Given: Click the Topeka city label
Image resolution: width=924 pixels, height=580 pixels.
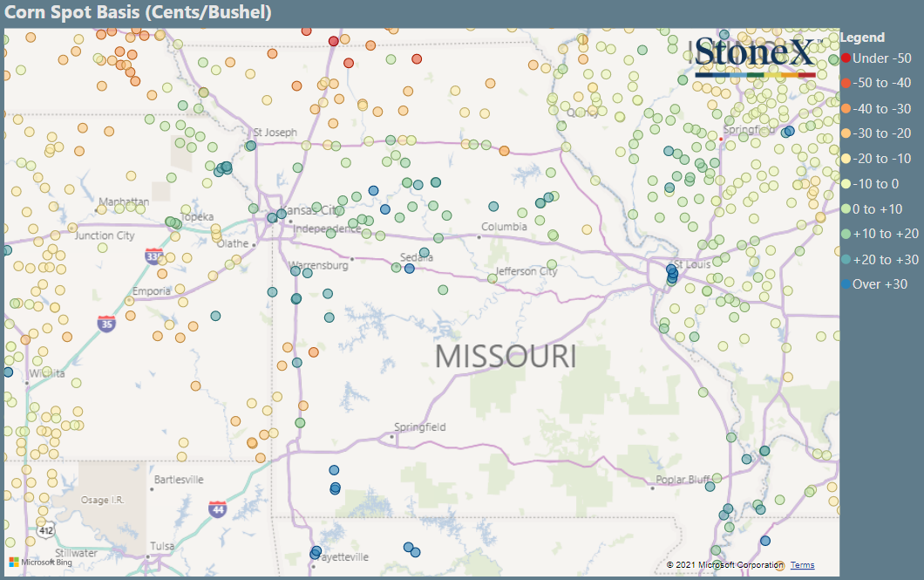Looking at the screenshot, I should point(197,217).
